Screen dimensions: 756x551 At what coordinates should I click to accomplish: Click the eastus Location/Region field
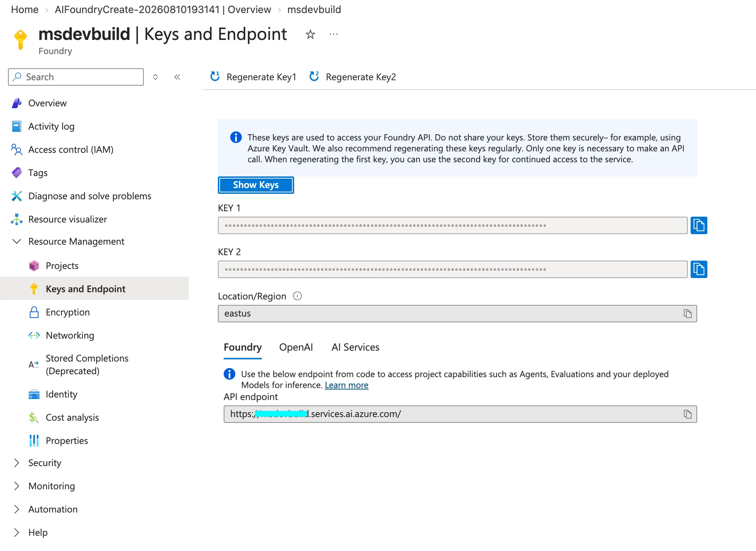pyautogui.click(x=457, y=314)
